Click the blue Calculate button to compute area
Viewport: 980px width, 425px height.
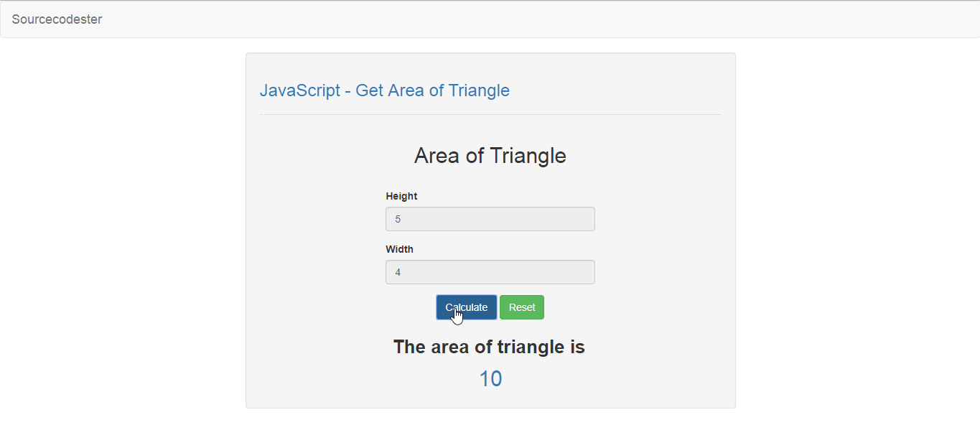click(x=466, y=307)
